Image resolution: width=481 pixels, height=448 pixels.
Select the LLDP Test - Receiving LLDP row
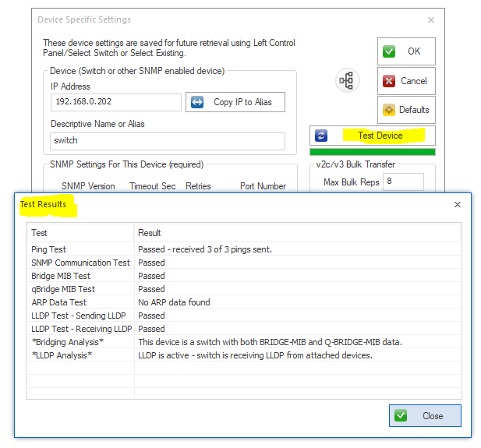(x=244, y=329)
